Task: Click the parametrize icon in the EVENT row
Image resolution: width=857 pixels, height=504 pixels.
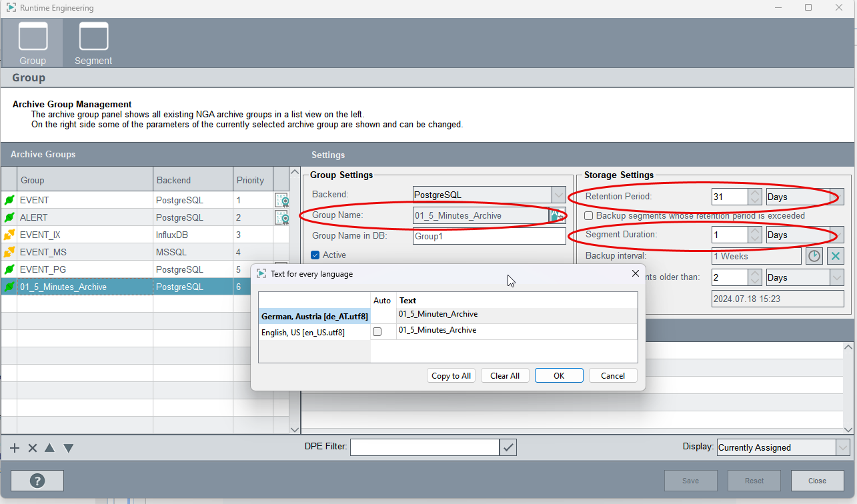Action: click(x=281, y=199)
